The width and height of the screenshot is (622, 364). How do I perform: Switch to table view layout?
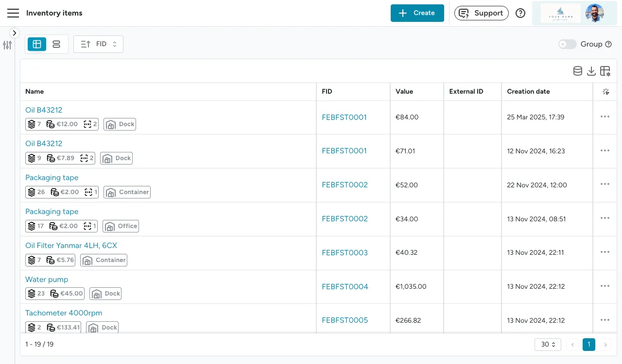pos(37,44)
